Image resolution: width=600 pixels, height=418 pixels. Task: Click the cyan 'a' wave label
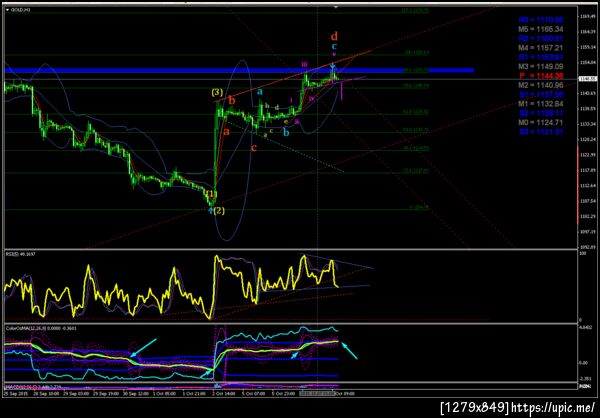point(260,91)
